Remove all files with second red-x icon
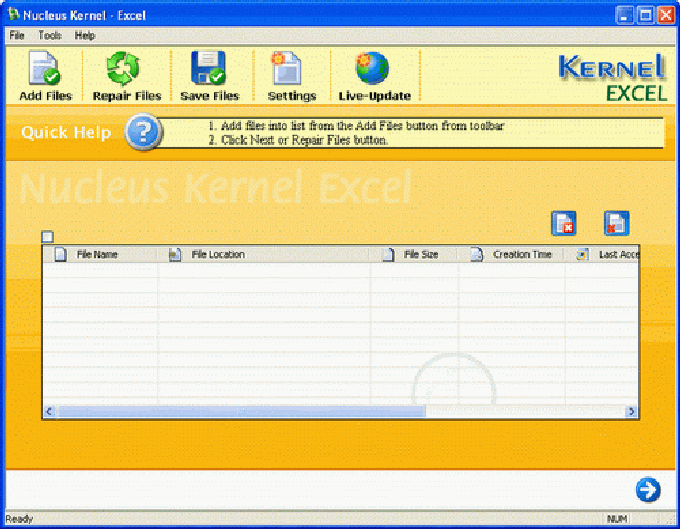680x529 pixels. (616, 223)
